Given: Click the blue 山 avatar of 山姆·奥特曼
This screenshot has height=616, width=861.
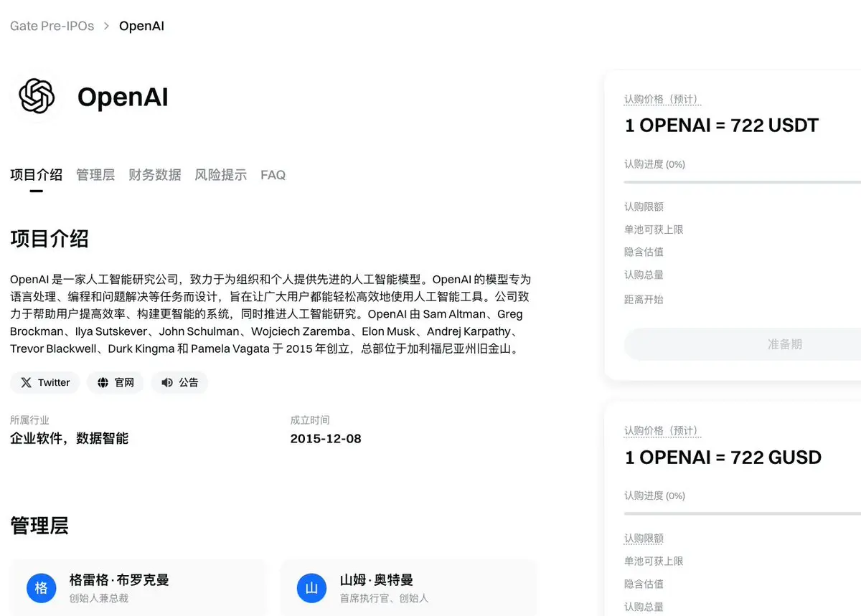Looking at the screenshot, I should [x=312, y=588].
